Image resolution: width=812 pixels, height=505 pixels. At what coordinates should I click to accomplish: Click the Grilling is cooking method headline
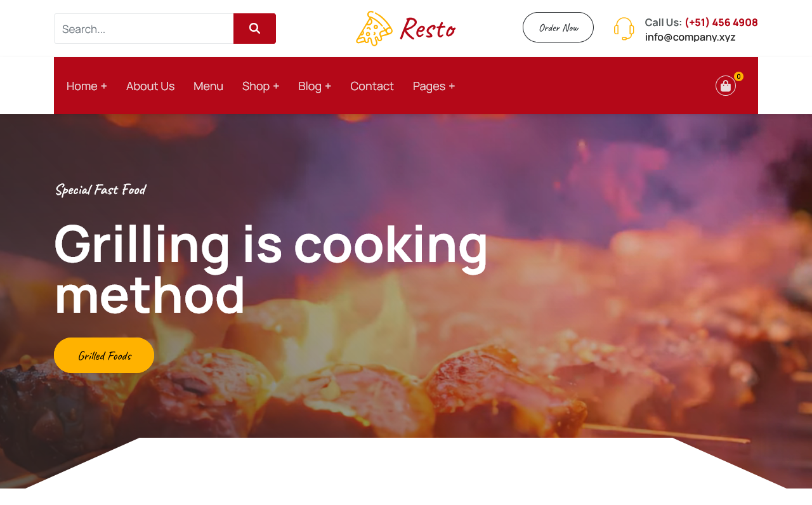tap(271, 268)
